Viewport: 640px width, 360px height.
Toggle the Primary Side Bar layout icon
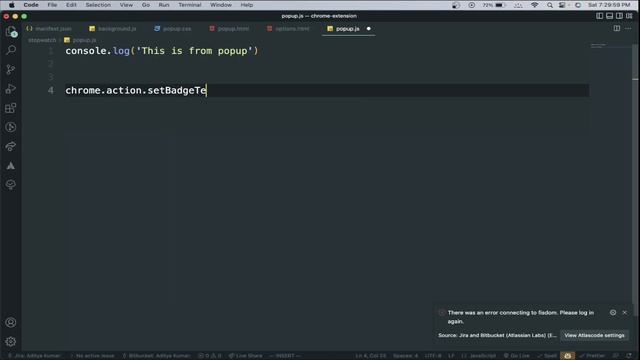599,16
